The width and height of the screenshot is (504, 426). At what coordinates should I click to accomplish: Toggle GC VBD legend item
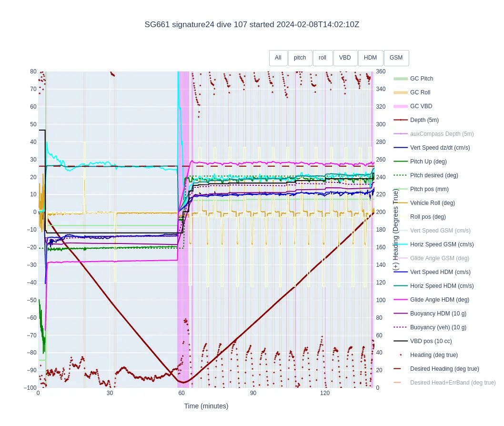[421, 106]
